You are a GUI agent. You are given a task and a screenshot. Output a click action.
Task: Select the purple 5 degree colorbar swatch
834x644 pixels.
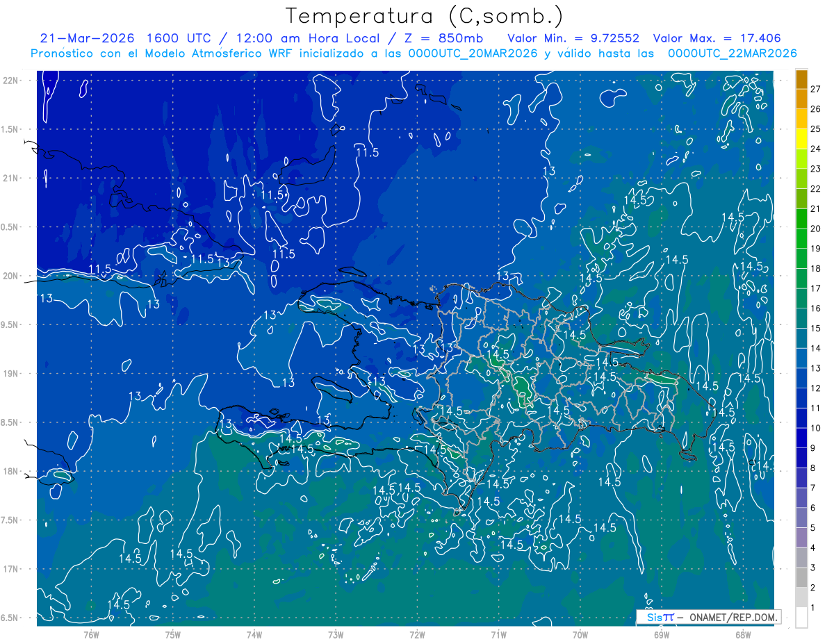801,518
